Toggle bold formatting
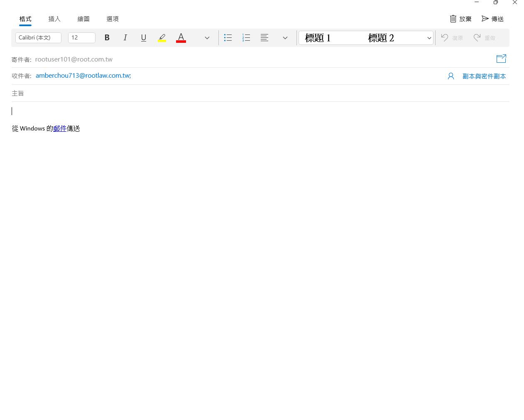This screenshot has height=420, width=524. coord(107,38)
